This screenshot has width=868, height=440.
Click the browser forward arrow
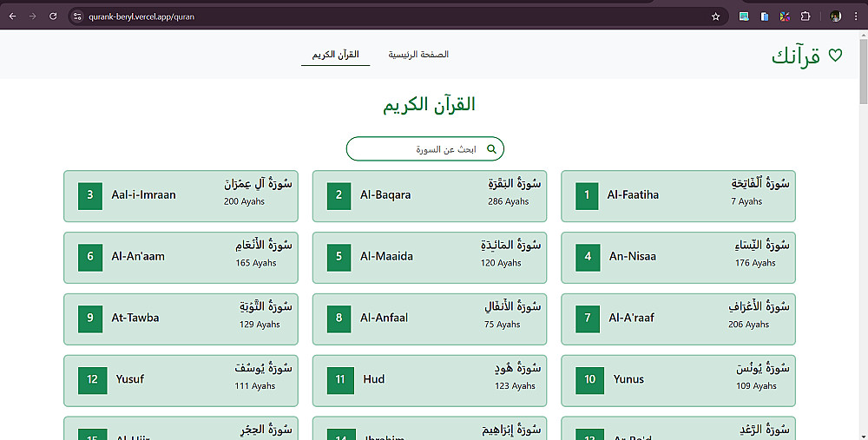(33, 16)
